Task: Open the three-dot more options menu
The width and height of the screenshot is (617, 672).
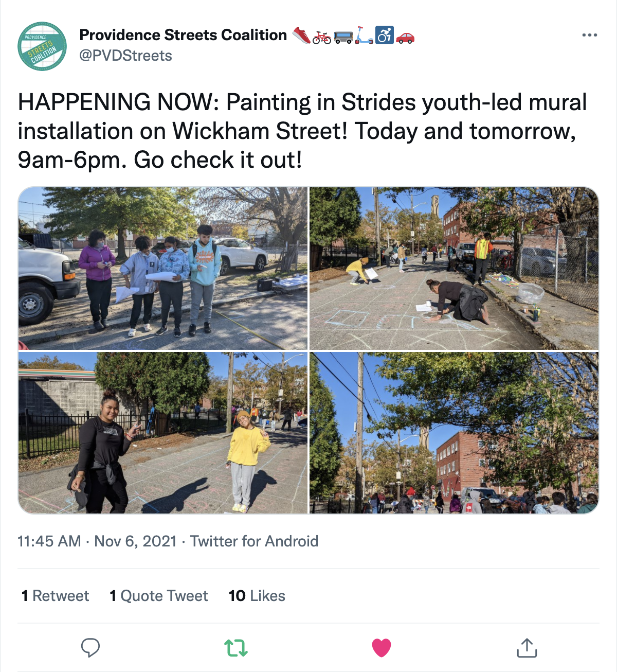Action: click(589, 35)
